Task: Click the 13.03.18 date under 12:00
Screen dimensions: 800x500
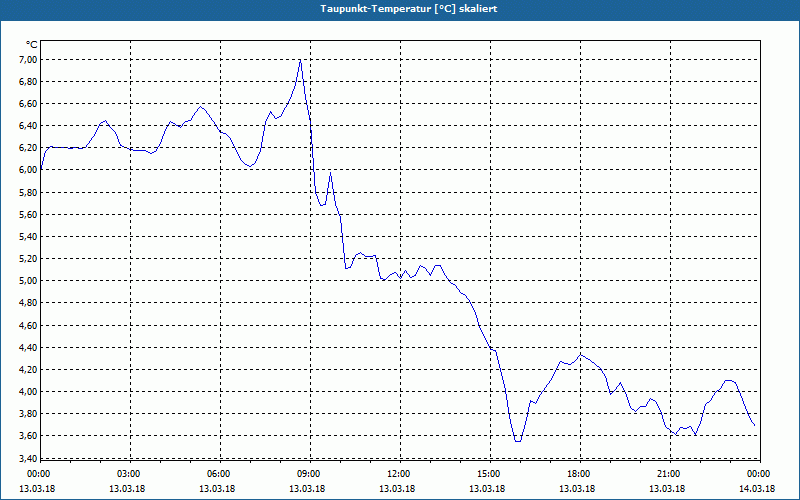Action: click(397, 489)
